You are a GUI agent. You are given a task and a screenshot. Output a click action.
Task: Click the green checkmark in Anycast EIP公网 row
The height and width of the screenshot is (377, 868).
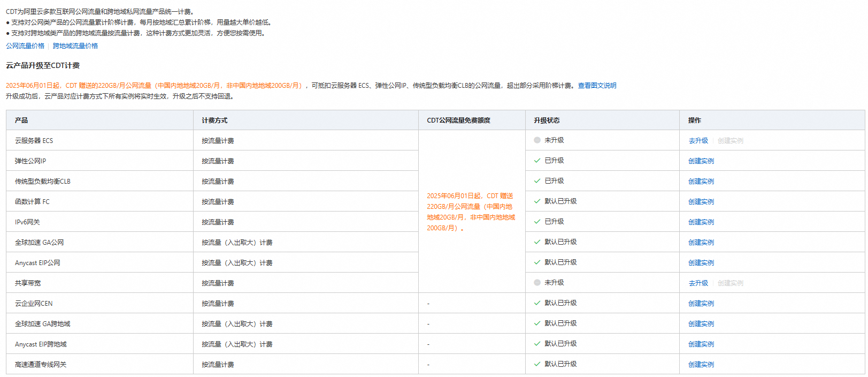(537, 262)
